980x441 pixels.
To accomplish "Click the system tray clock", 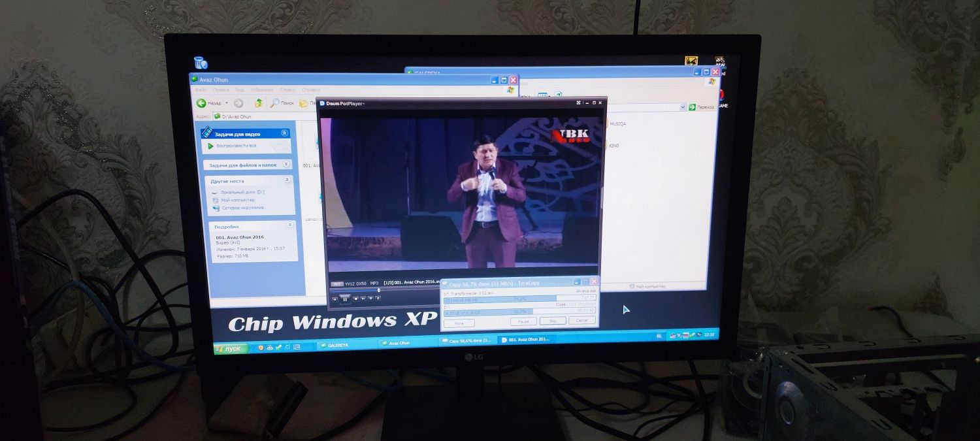I will [710, 335].
